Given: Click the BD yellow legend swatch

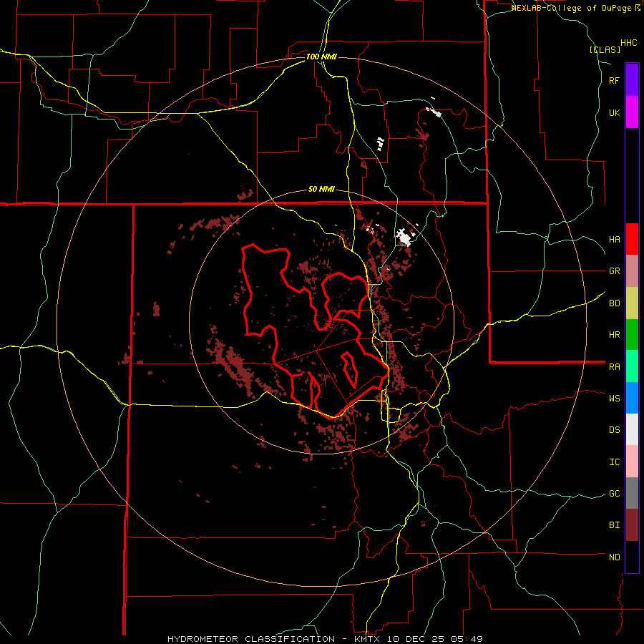Looking at the screenshot, I should click(632, 303).
